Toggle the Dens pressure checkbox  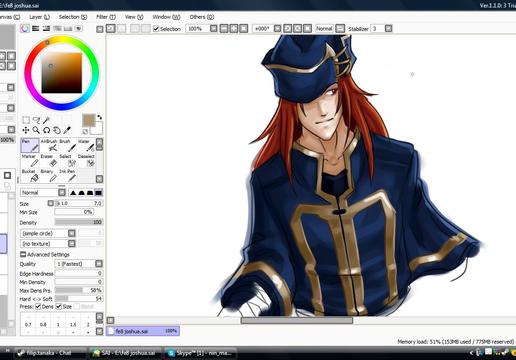click(38, 306)
